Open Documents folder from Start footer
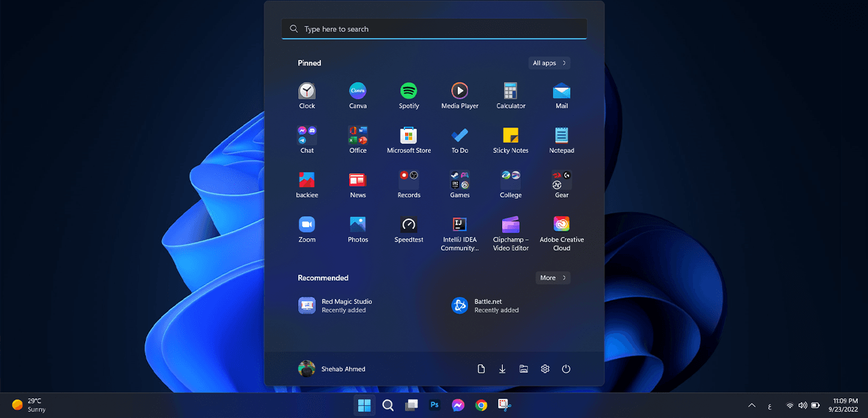 coord(481,368)
